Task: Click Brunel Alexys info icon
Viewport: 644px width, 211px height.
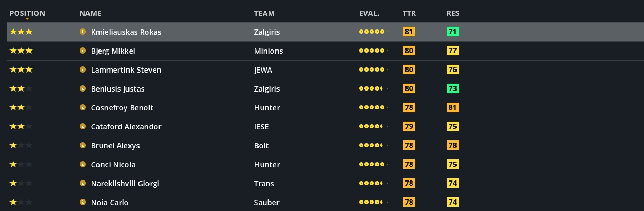Action: (83, 146)
